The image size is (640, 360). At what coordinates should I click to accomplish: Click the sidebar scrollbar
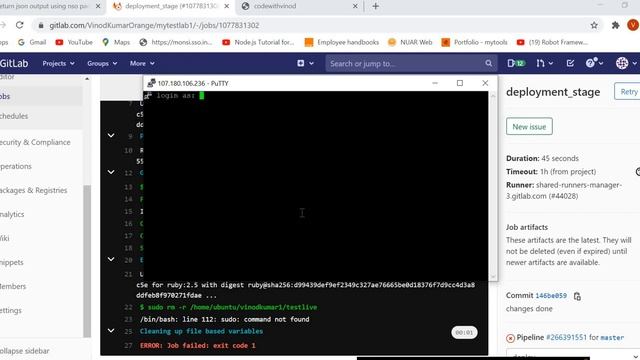click(87, 261)
